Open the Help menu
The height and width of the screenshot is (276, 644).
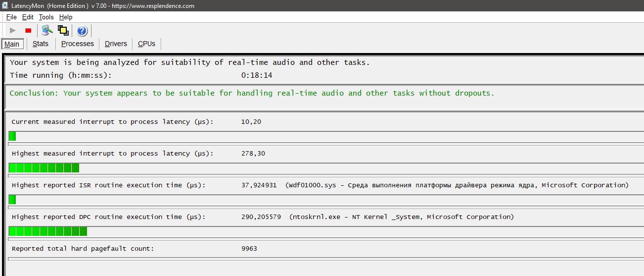[66, 17]
